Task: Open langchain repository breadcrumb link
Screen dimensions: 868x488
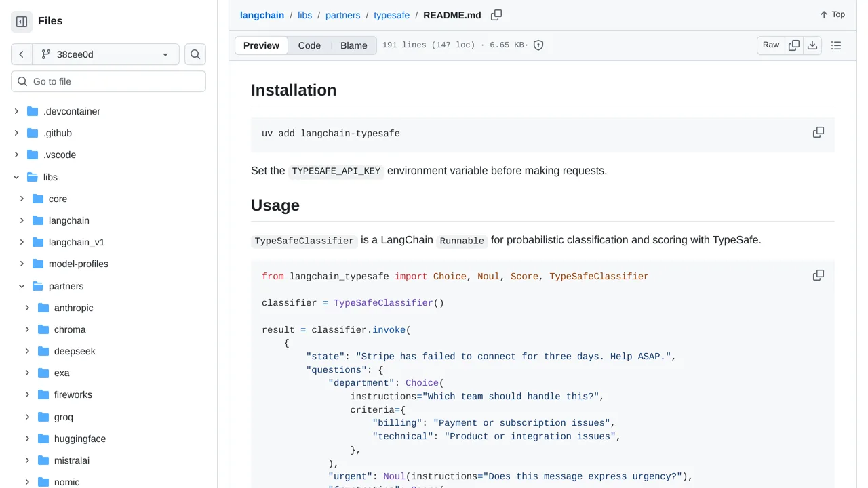Action: 262,15
